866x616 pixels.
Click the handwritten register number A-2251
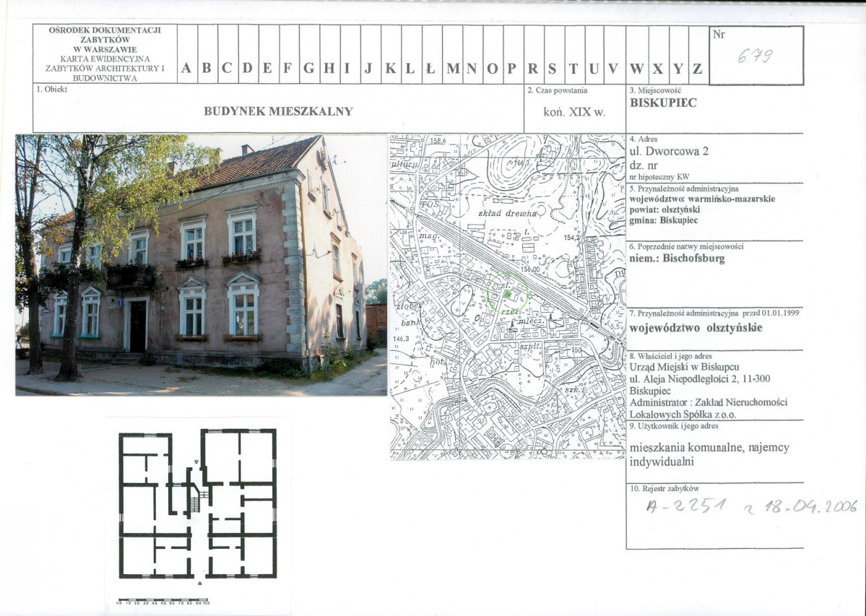coord(685,507)
